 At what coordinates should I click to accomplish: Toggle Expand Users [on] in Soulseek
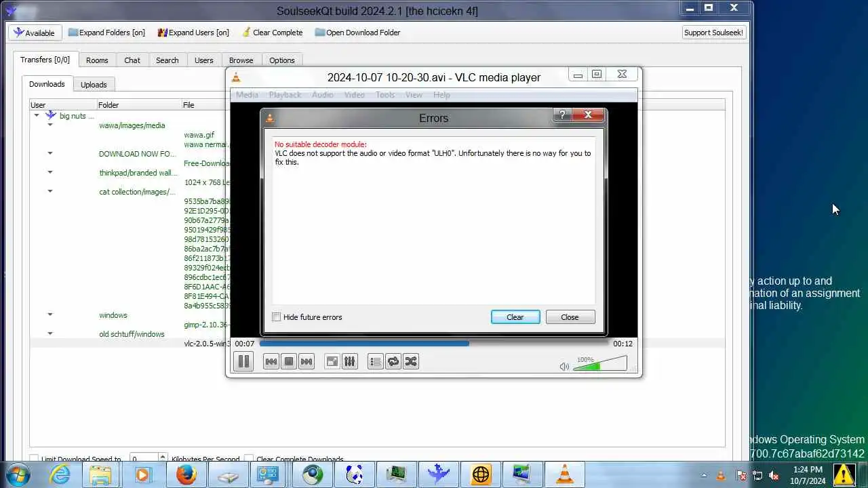pos(193,33)
